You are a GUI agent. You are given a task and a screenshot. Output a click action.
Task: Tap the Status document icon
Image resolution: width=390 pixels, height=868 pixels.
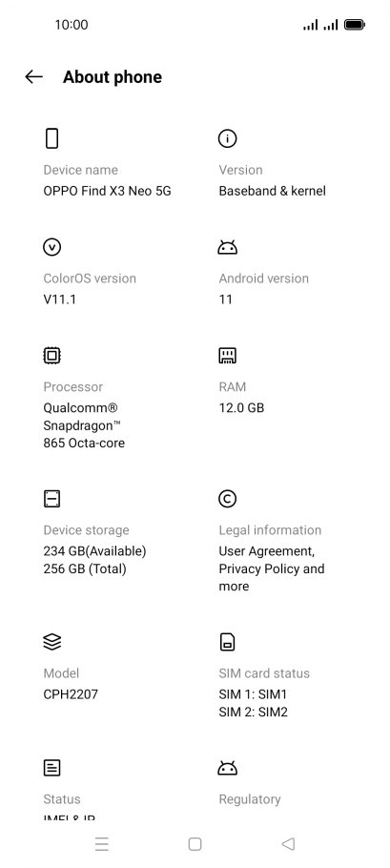tap(52, 768)
